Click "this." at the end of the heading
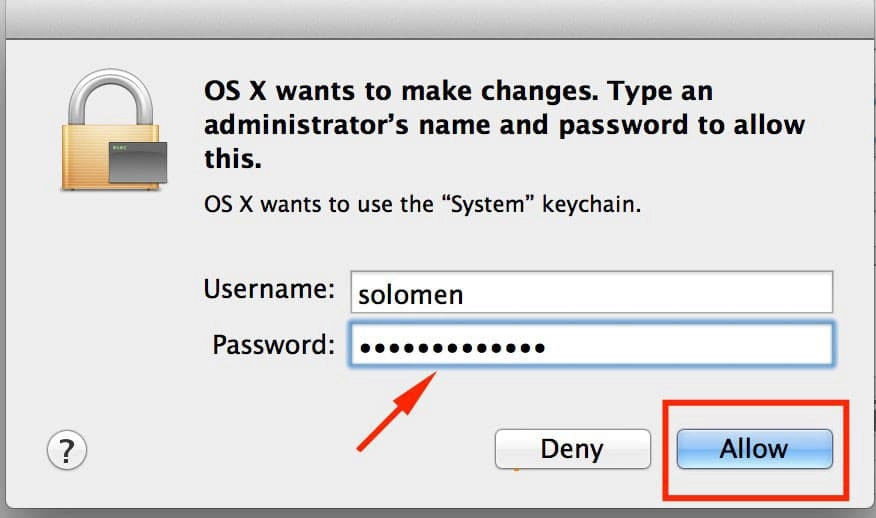876x518 pixels. click(x=232, y=157)
